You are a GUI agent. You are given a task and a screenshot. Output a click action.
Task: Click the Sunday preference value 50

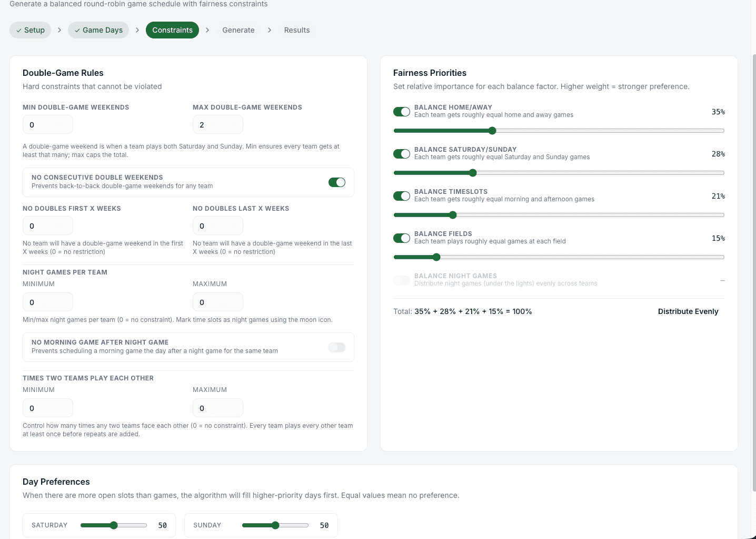click(x=324, y=525)
